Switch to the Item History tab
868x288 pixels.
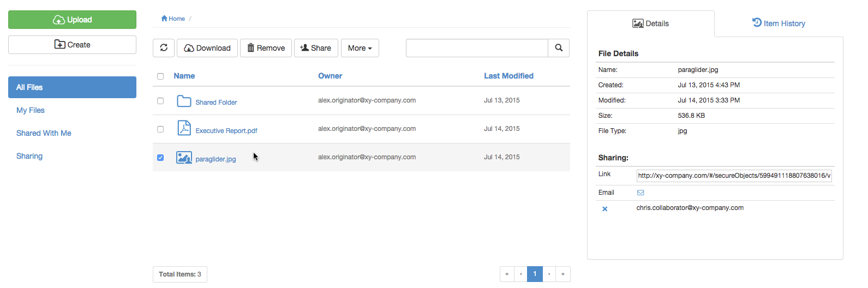click(x=779, y=23)
